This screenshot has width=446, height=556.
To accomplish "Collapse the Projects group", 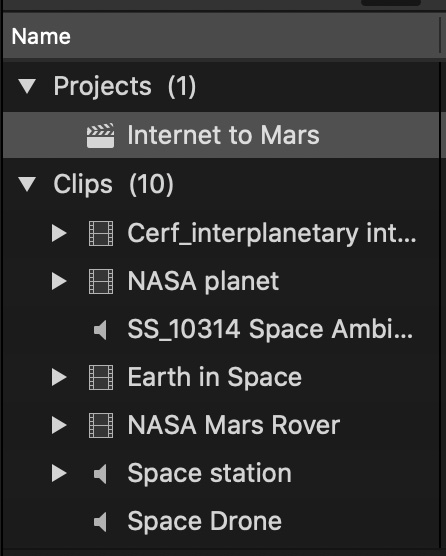I will (x=27, y=86).
